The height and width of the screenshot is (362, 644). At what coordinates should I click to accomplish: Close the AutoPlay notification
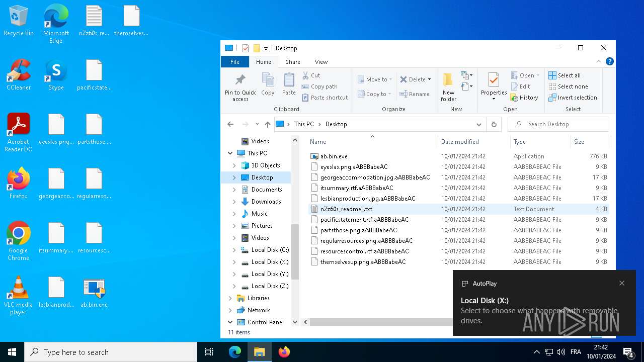(622, 283)
